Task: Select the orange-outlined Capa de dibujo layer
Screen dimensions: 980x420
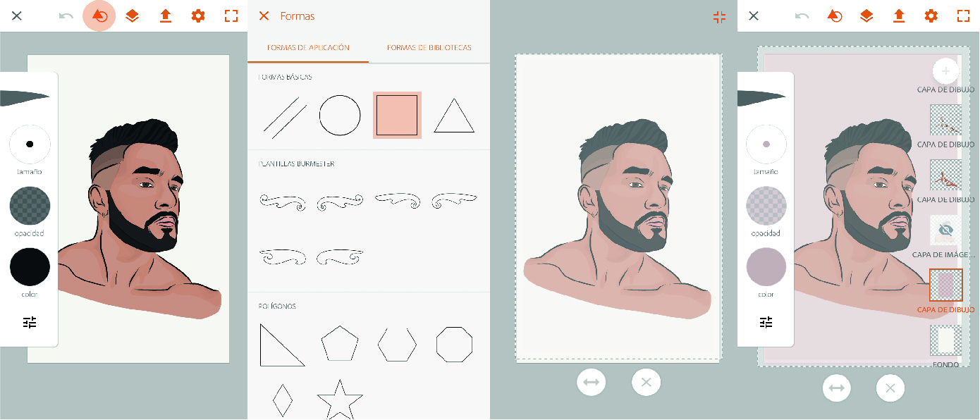Action: [945, 285]
